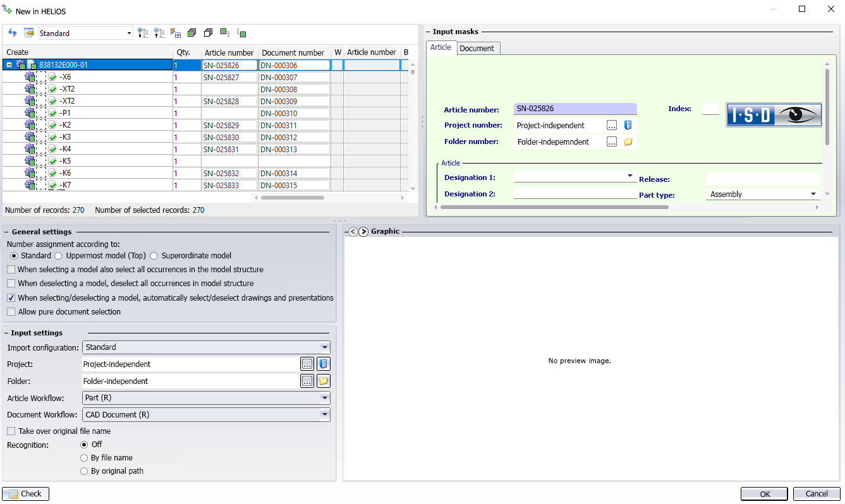Select Uppermost model (Top) radio
Image resolution: width=845 pixels, height=504 pixels.
58,256
